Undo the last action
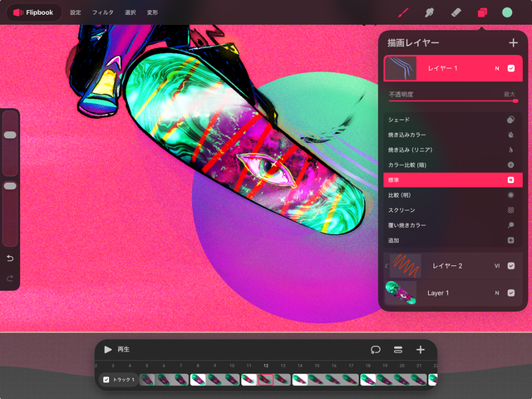 [x=10, y=259]
